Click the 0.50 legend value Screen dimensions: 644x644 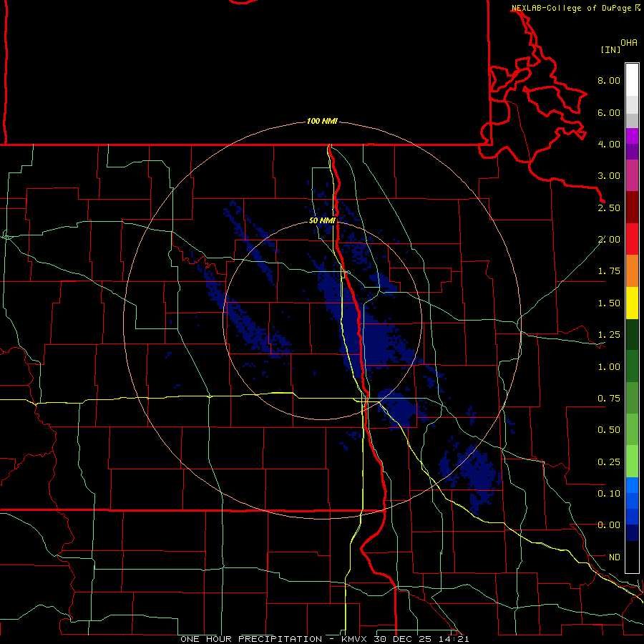coord(609,430)
